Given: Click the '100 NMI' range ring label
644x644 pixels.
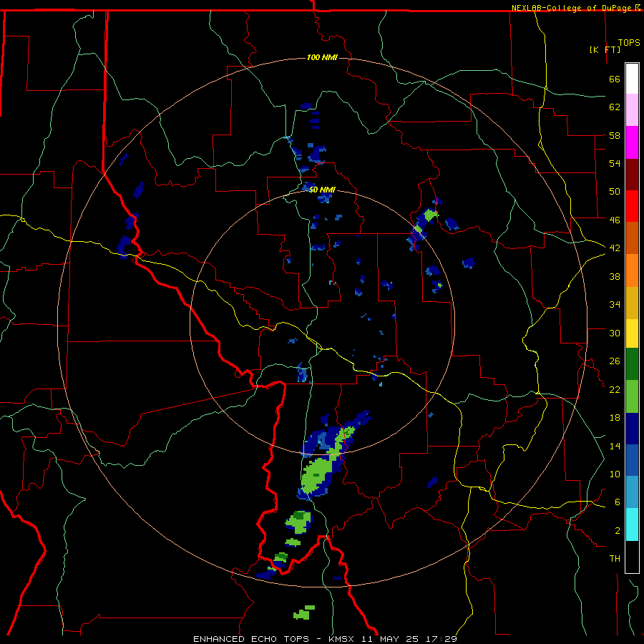Looking at the screenshot, I should pos(322,57).
